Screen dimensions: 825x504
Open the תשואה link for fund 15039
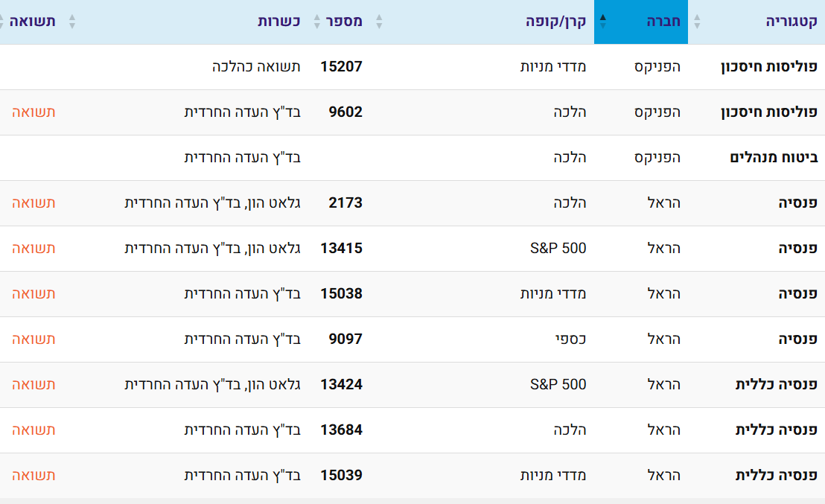(x=34, y=476)
